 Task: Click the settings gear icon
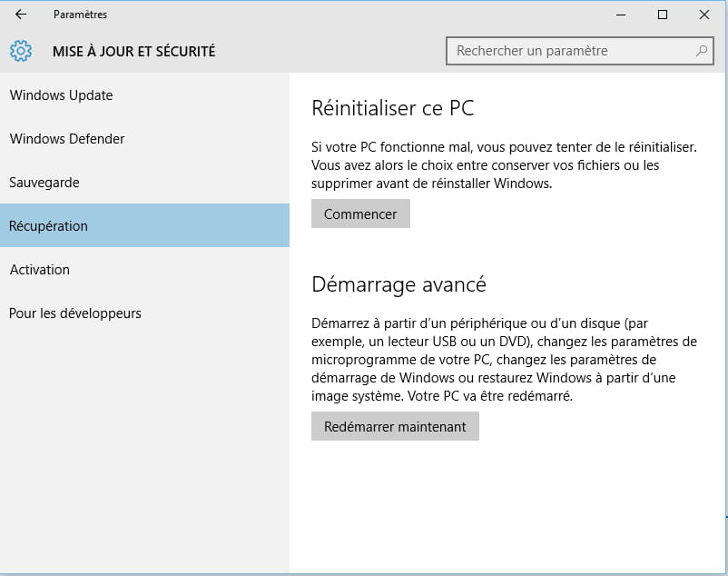pos(21,51)
